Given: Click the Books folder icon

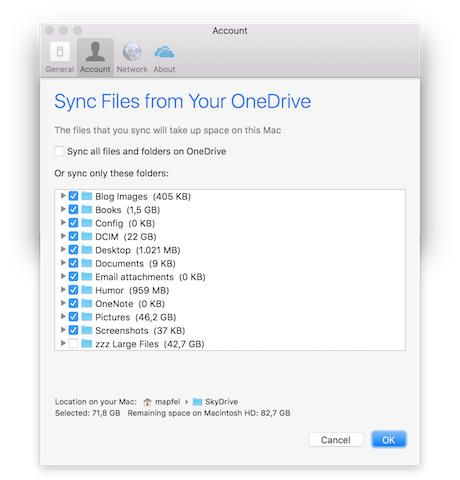Looking at the screenshot, I should [87, 209].
